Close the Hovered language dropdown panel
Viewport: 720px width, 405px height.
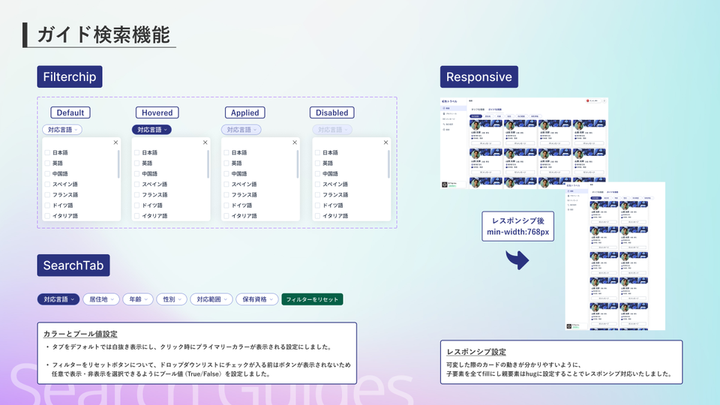pyautogui.click(x=205, y=142)
